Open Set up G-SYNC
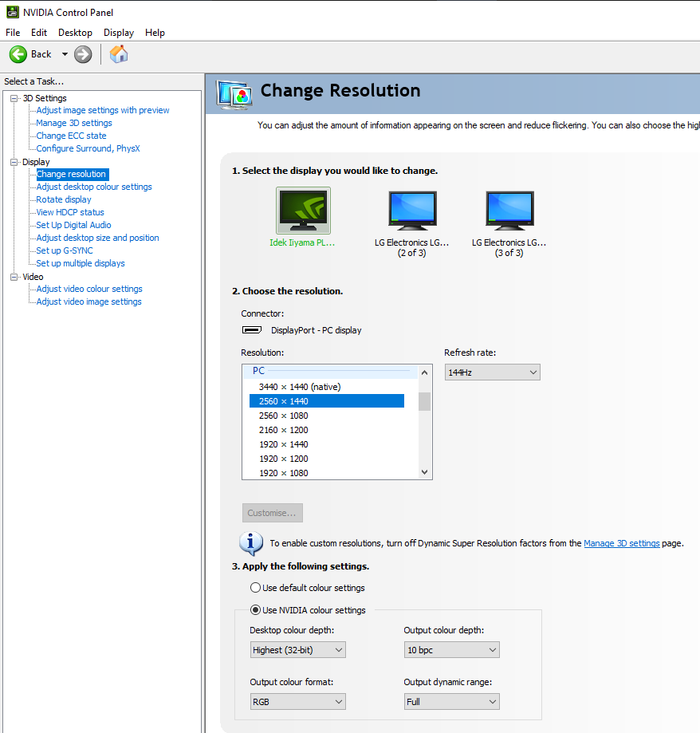700x733 pixels. pos(65,250)
